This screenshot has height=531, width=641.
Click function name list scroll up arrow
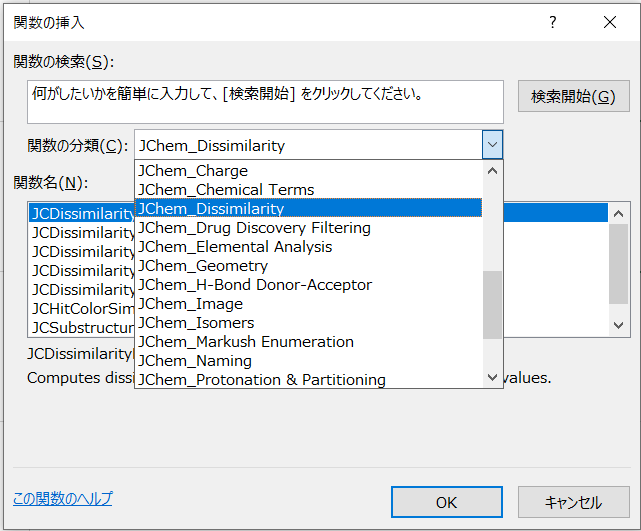619,213
